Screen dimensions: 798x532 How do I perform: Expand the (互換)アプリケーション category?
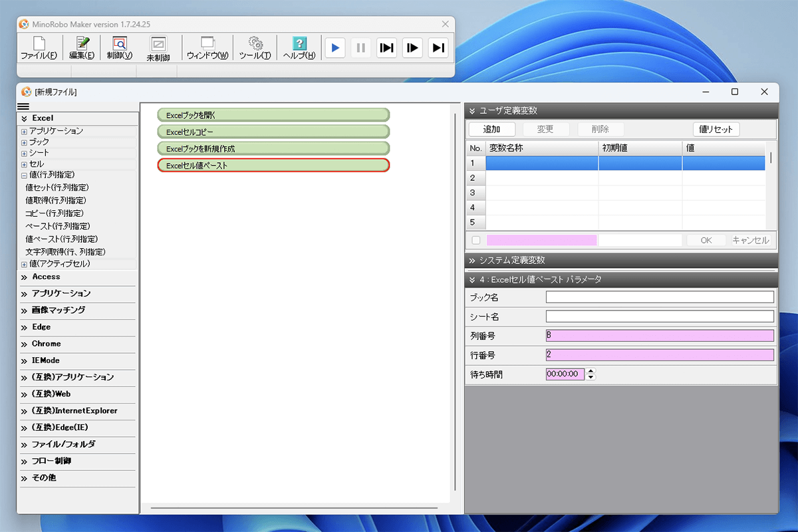coord(24,378)
